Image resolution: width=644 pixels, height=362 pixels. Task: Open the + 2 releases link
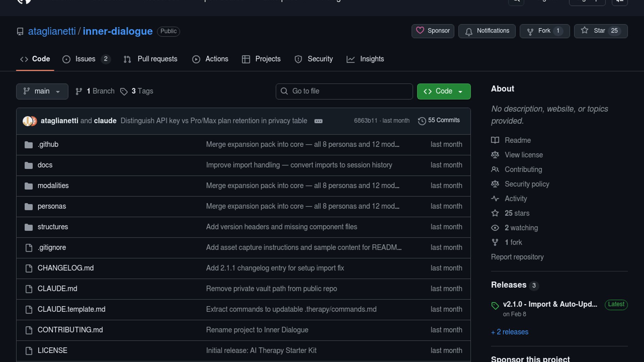pyautogui.click(x=509, y=332)
